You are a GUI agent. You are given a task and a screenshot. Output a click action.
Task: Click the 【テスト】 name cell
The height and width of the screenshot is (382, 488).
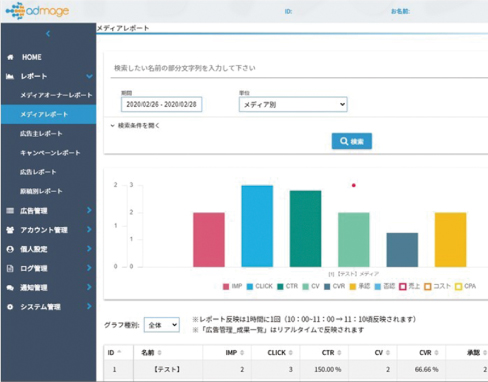point(167,369)
